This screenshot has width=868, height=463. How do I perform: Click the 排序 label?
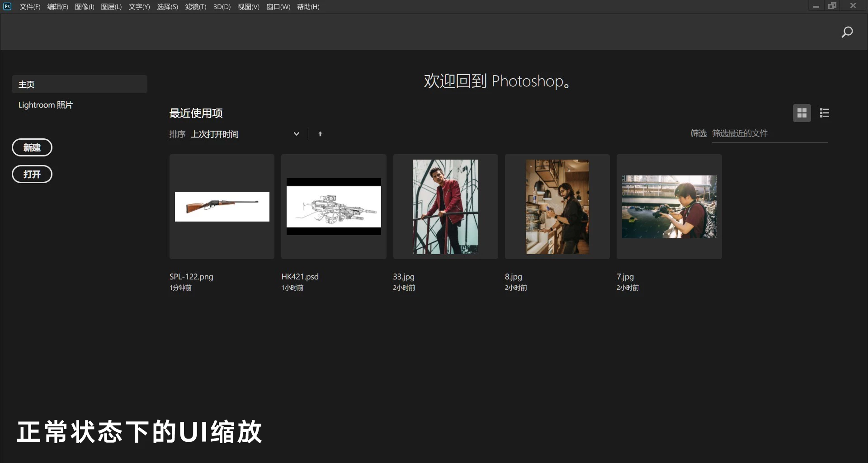coord(178,134)
